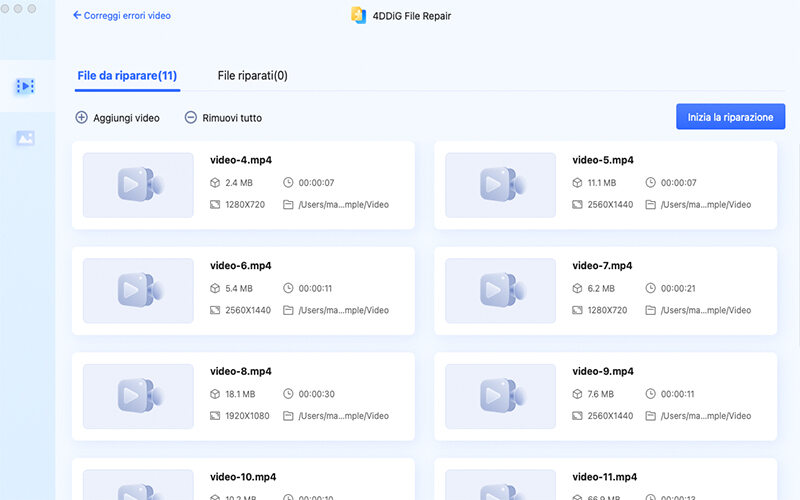The width and height of the screenshot is (800, 500).
Task: Open the video repair sidebar section
Action: 25,86
